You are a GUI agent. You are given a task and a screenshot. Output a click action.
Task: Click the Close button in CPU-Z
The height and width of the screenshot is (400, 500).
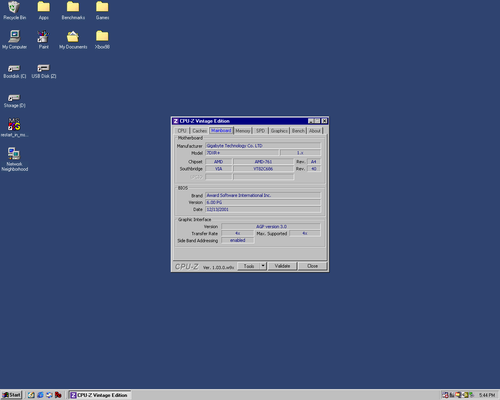(x=312, y=266)
